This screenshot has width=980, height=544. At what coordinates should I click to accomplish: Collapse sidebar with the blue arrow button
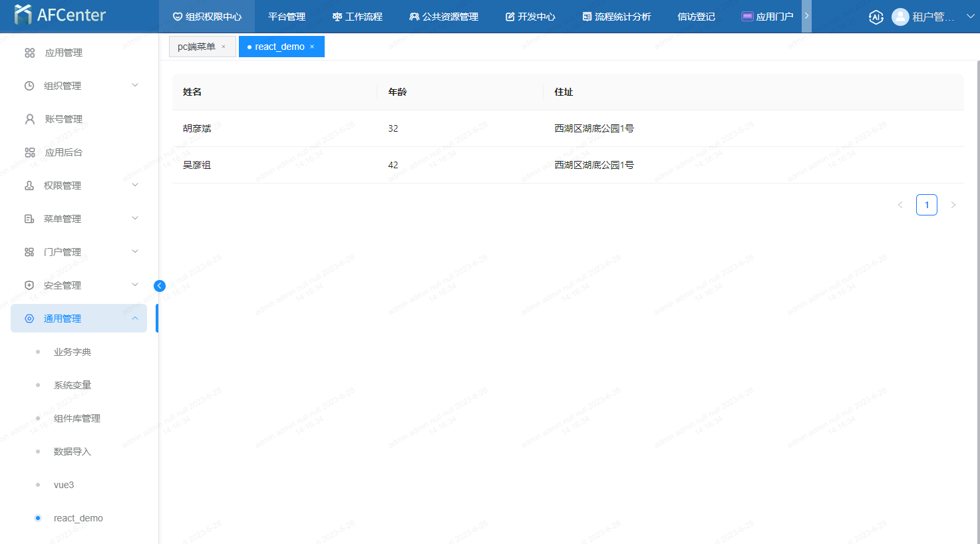point(160,286)
